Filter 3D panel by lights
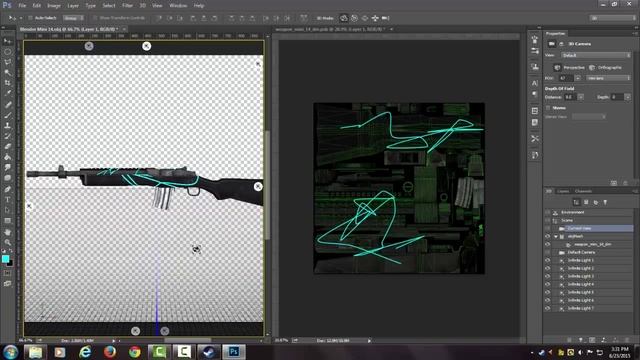The height and width of the screenshot is (360, 640). [x=605, y=202]
